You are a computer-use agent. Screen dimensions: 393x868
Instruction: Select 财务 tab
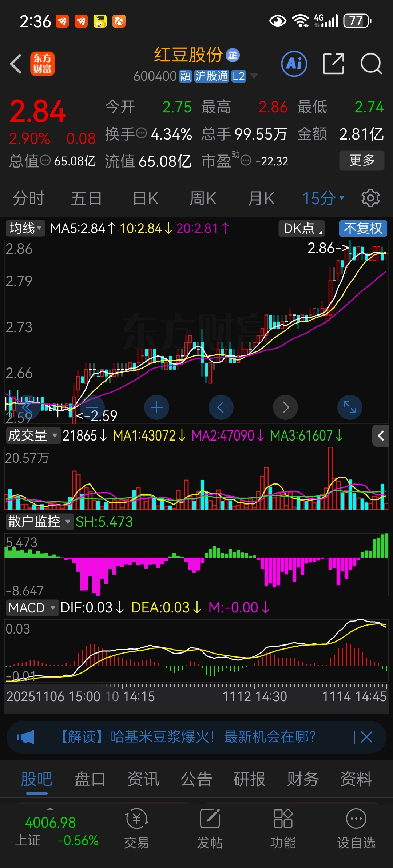point(303,779)
